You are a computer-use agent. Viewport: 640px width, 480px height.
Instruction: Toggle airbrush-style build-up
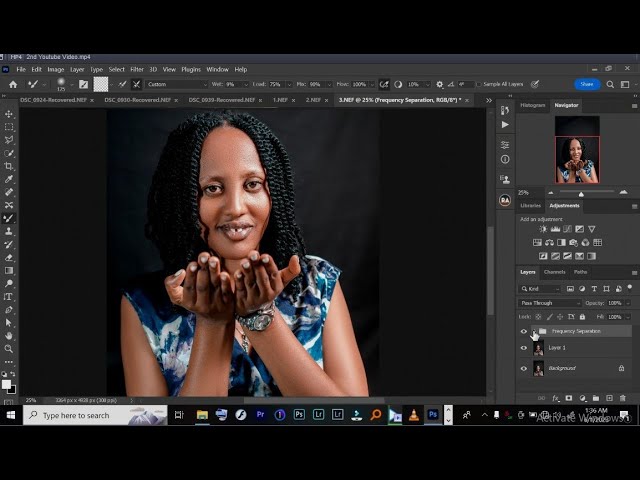pyautogui.click(x=384, y=84)
